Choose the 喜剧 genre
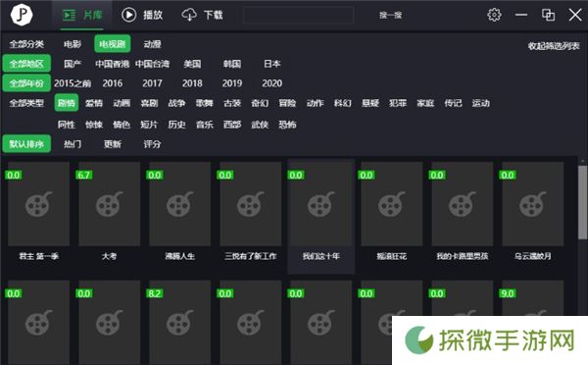 click(149, 102)
